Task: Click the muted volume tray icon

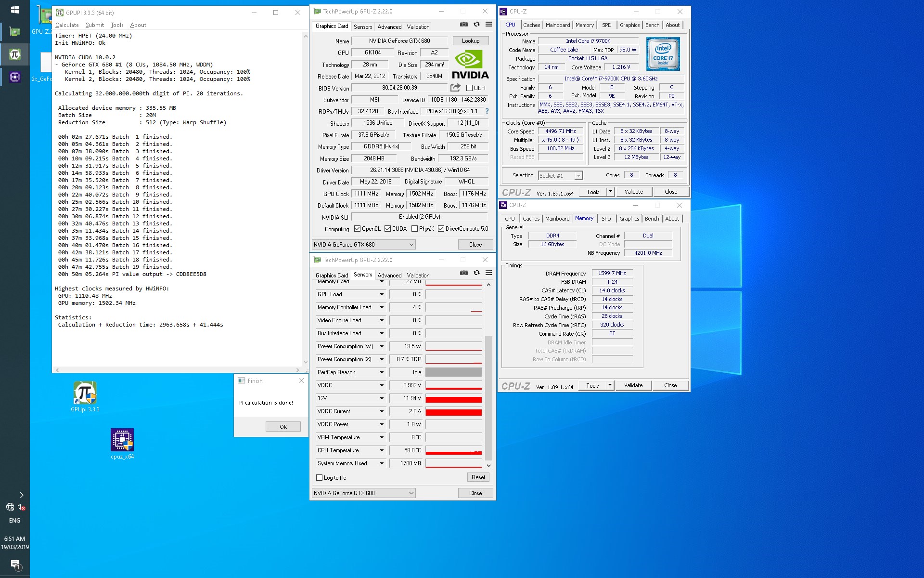Action: [x=21, y=507]
